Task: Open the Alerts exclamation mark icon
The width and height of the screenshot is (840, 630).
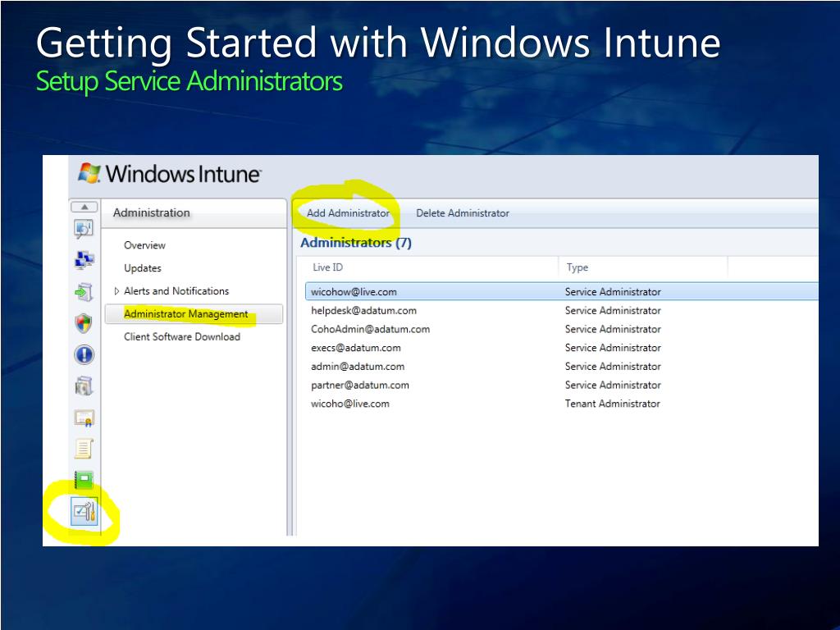Action: (x=84, y=354)
